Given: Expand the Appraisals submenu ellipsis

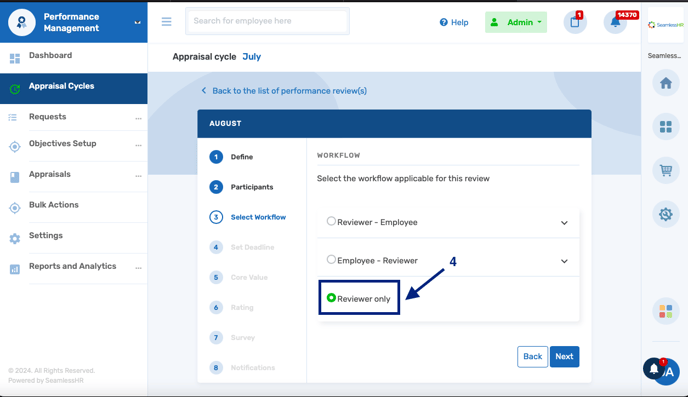Looking at the screenshot, I should tap(138, 176).
